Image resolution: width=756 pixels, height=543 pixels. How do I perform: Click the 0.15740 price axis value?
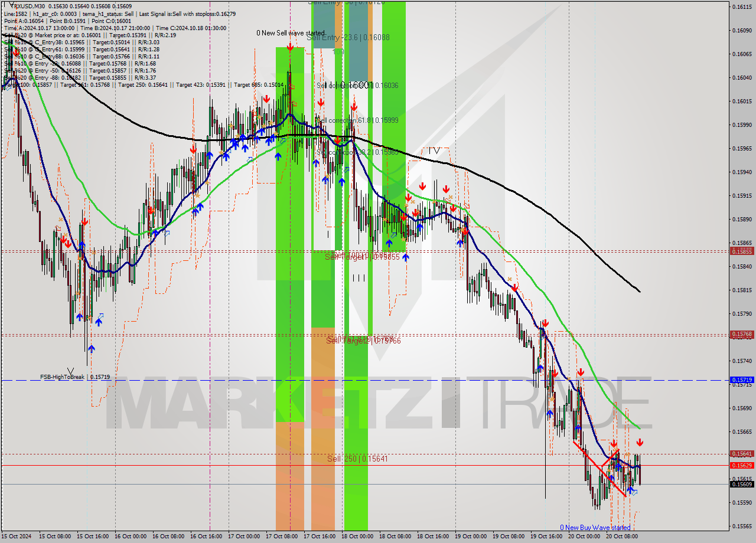tap(742, 361)
